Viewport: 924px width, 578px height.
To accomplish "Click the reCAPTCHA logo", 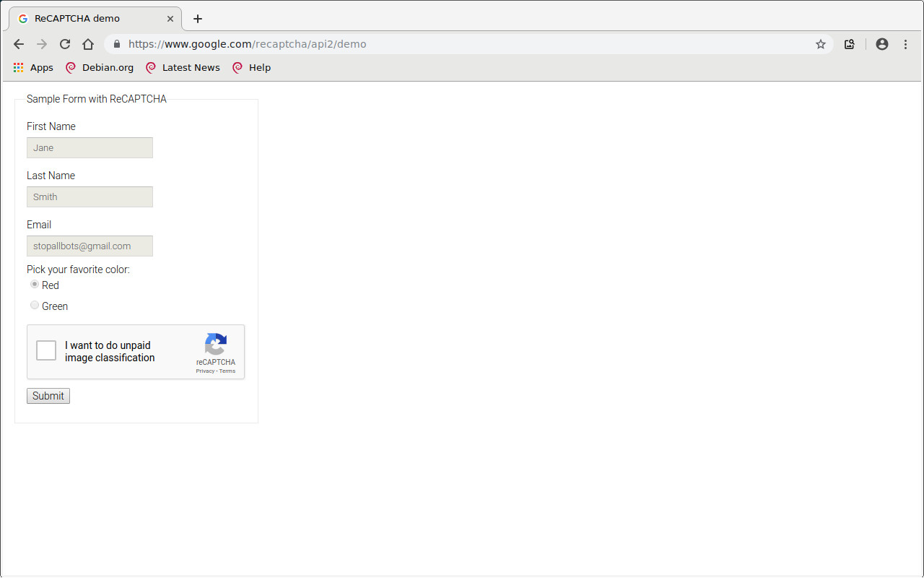I will 216,344.
